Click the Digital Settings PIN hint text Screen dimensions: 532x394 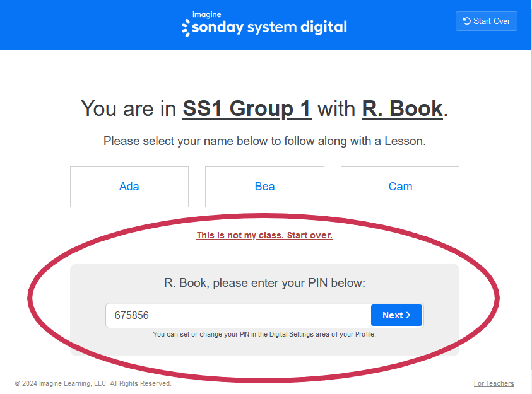pyautogui.click(x=264, y=334)
